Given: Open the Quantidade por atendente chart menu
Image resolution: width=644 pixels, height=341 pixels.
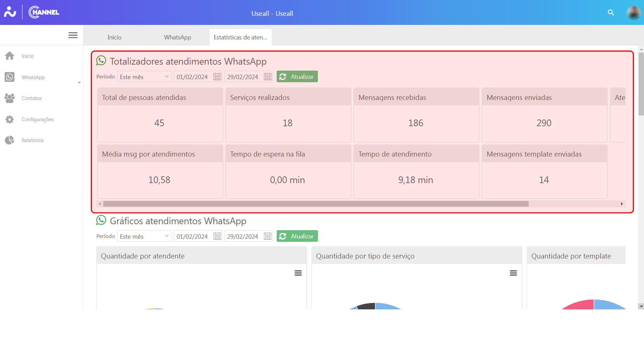Looking at the screenshot, I should pyautogui.click(x=298, y=273).
